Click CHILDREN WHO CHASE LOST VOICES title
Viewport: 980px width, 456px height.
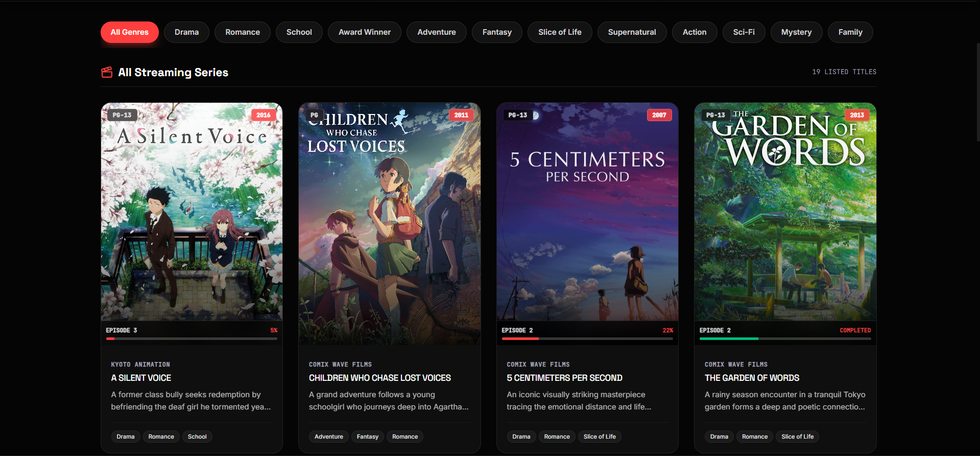click(380, 378)
